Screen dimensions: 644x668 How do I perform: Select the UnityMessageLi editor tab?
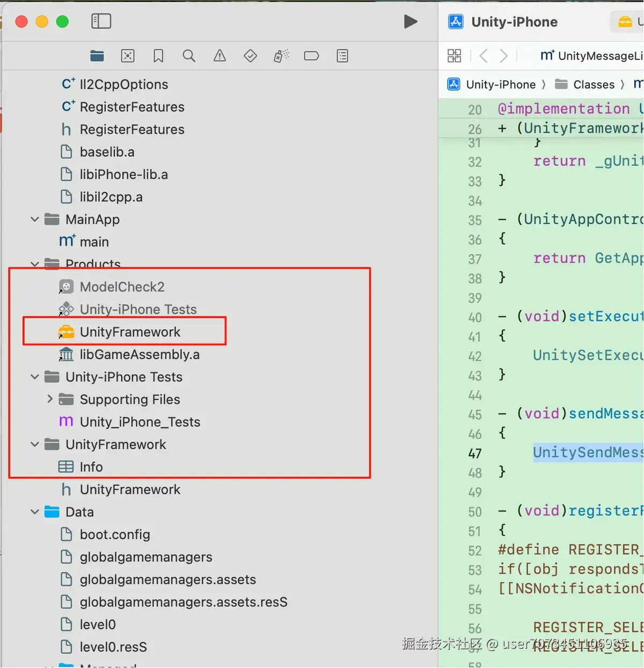click(591, 56)
